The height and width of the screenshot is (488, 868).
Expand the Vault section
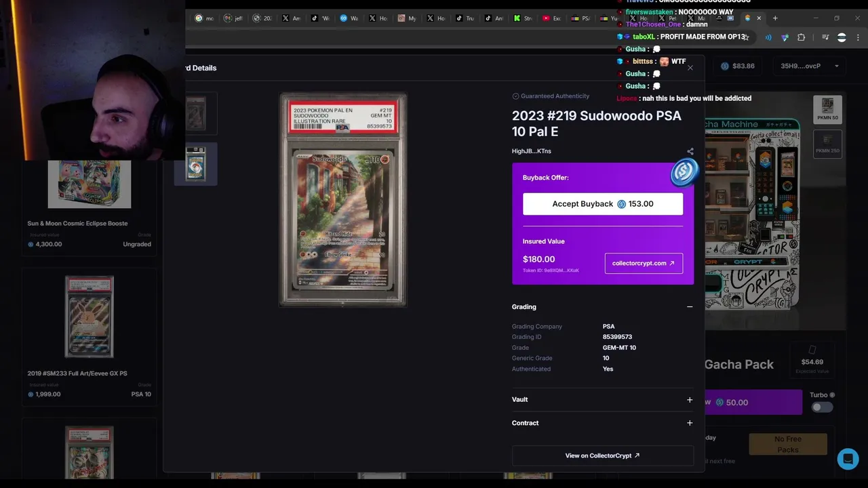(690, 400)
